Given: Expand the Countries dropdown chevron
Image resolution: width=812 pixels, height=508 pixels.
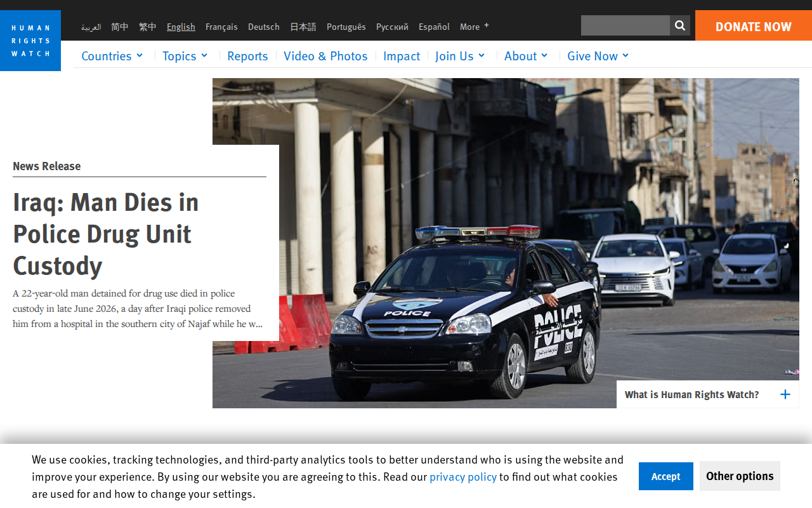Looking at the screenshot, I should click(x=140, y=55).
